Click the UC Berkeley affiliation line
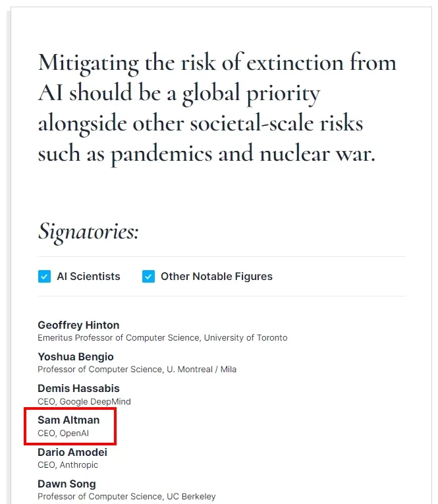The height and width of the screenshot is (504, 438). [126, 497]
